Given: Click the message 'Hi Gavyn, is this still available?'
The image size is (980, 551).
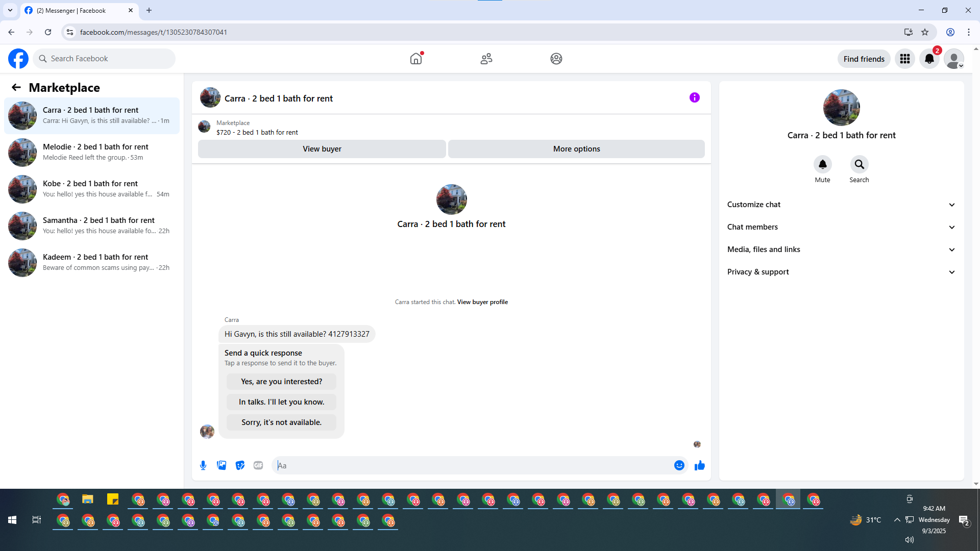Looking at the screenshot, I should point(297,334).
